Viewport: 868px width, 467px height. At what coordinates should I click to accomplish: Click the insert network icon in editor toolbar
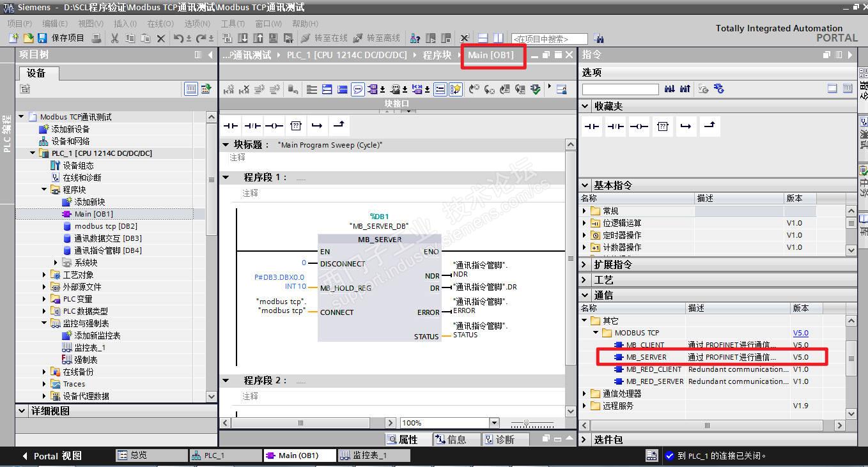[229, 89]
